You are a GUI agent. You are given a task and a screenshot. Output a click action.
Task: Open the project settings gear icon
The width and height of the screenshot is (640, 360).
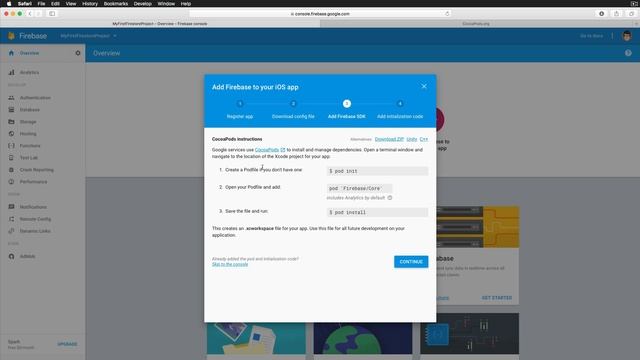(x=78, y=53)
